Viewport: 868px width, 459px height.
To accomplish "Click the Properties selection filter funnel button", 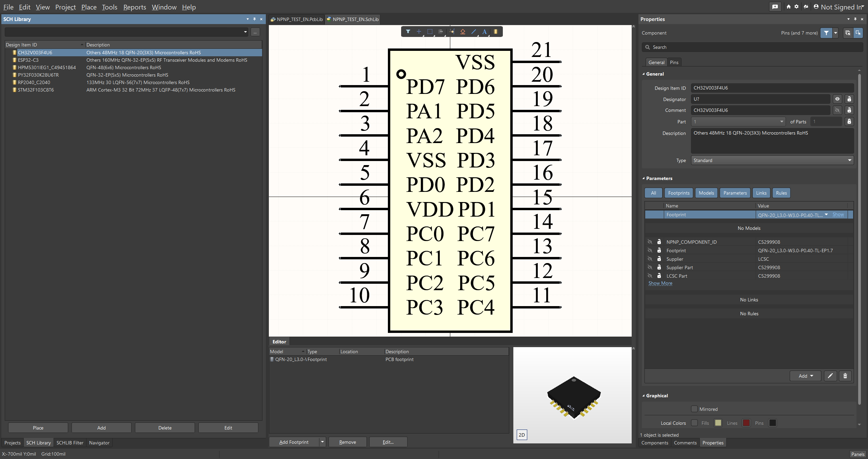I will coord(826,33).
